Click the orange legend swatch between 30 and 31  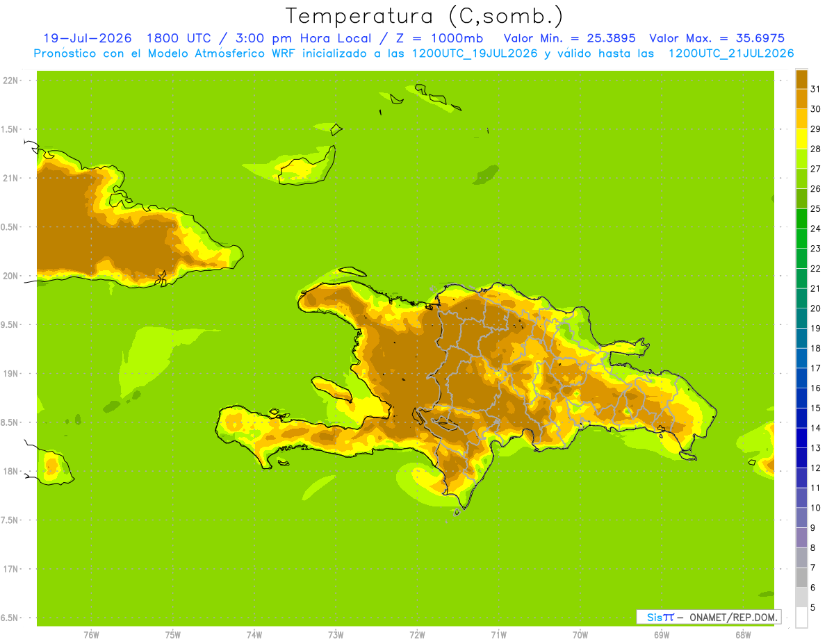[801, 99]
